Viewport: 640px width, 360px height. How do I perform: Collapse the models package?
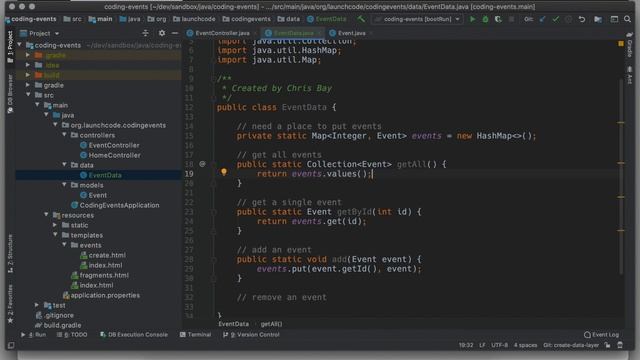tap(64, 185)
